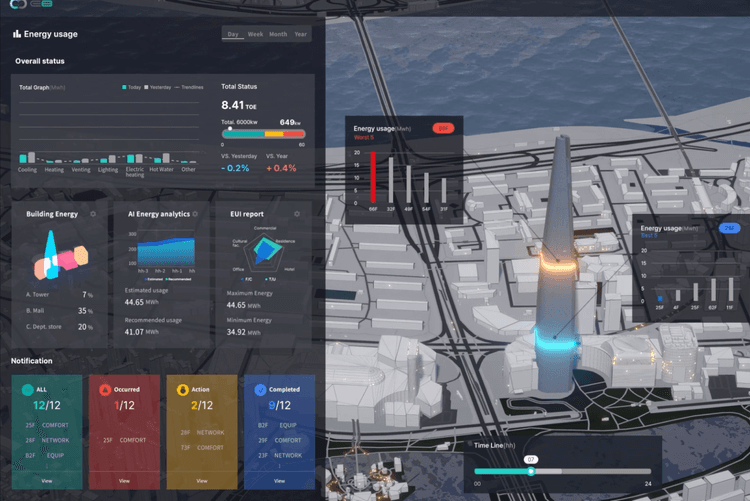Screen dimensions: 750x501
Task: Click View on the Action card
Action: click(202, 481)
